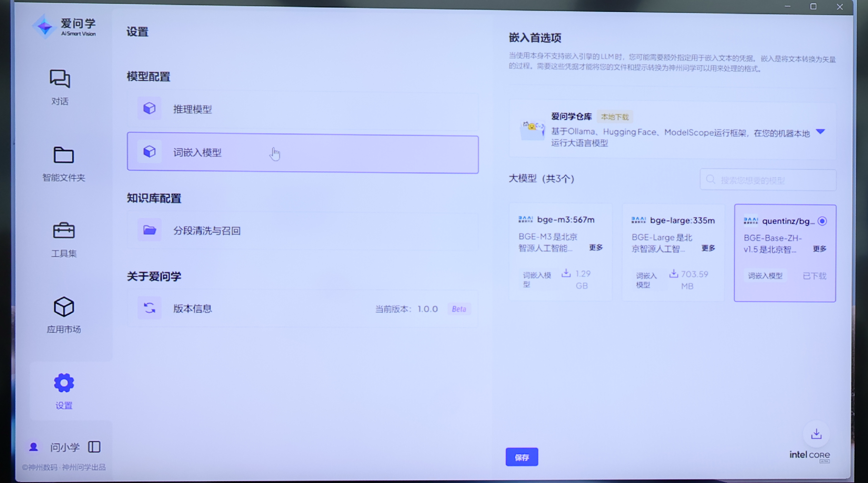This screenshot has height=483, width=868.
Task: Select the bge-m3:567m model card
Action: 561,252
